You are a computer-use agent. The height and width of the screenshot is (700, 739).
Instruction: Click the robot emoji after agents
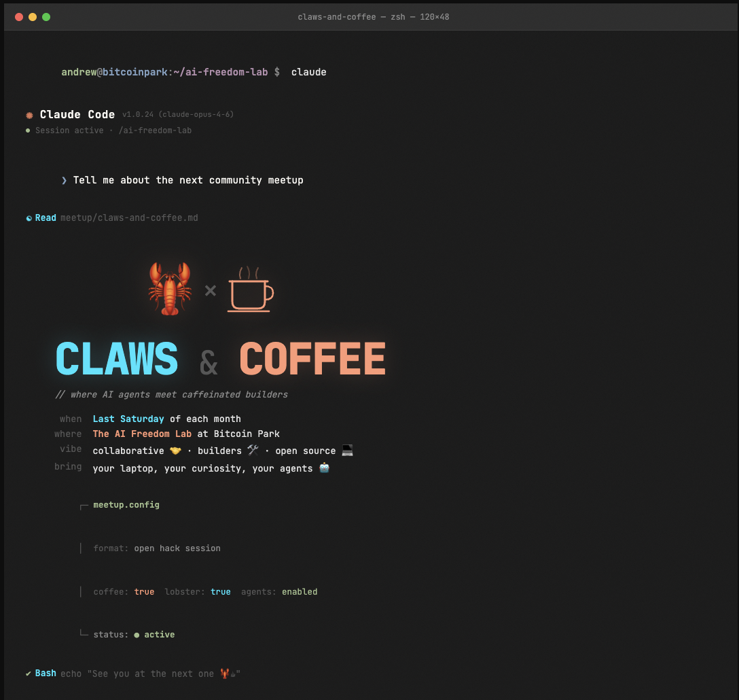tap(324, 468)
